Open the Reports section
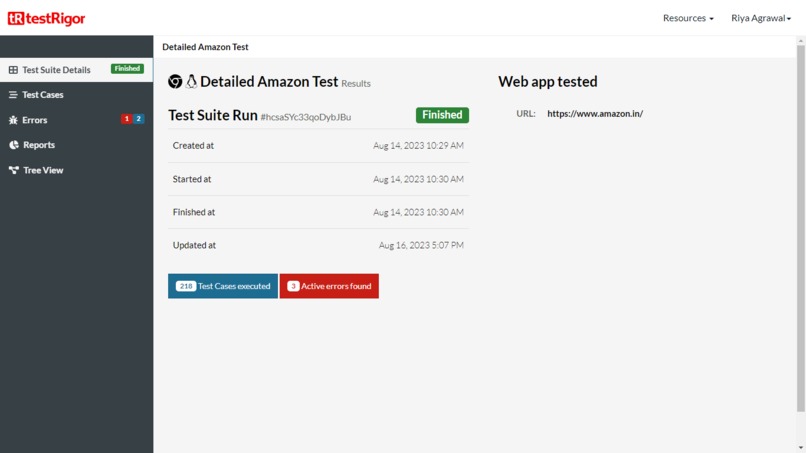The width and height of the screenshot is (806, 453). (76, 145)
